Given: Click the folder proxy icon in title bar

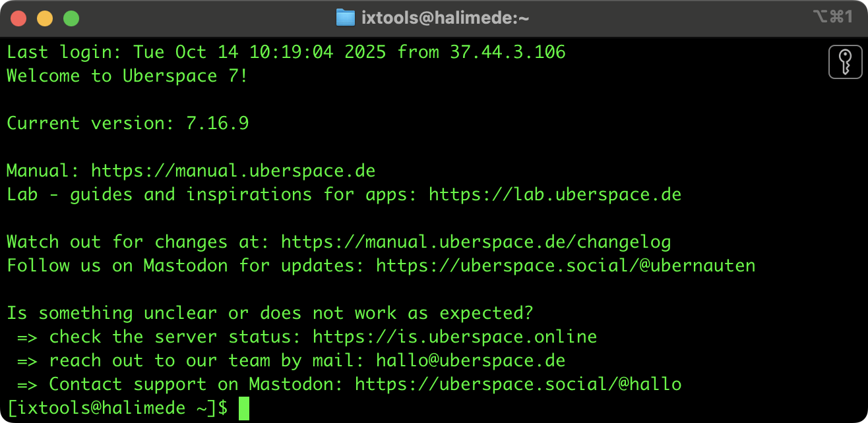Looking at the screenshot, I should point(345,18).
